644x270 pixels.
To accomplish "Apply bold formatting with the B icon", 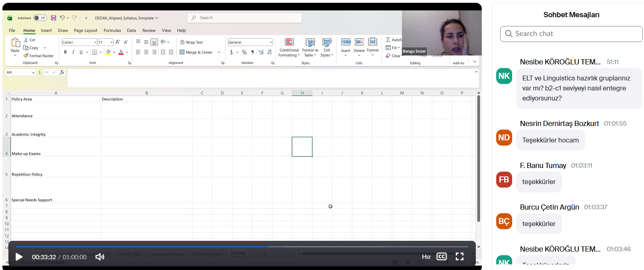I will click(65, 52).
